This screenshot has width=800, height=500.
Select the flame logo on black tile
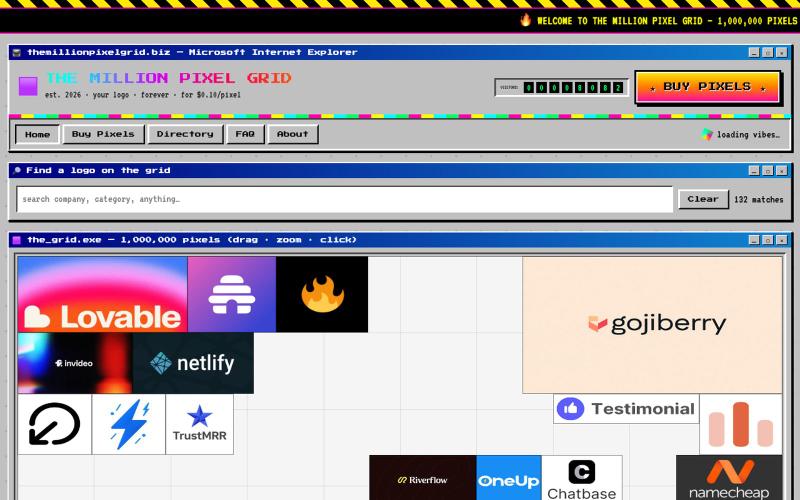pos(322,294)
